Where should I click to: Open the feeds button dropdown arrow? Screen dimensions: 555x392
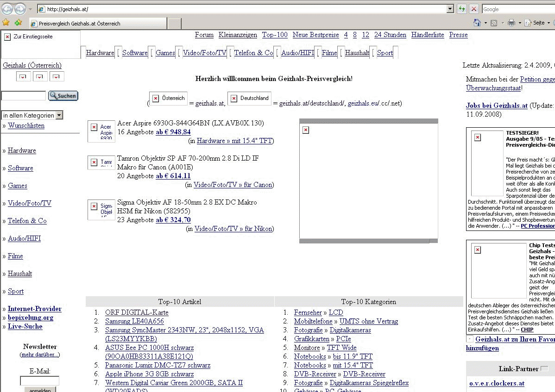pos(502,23)
